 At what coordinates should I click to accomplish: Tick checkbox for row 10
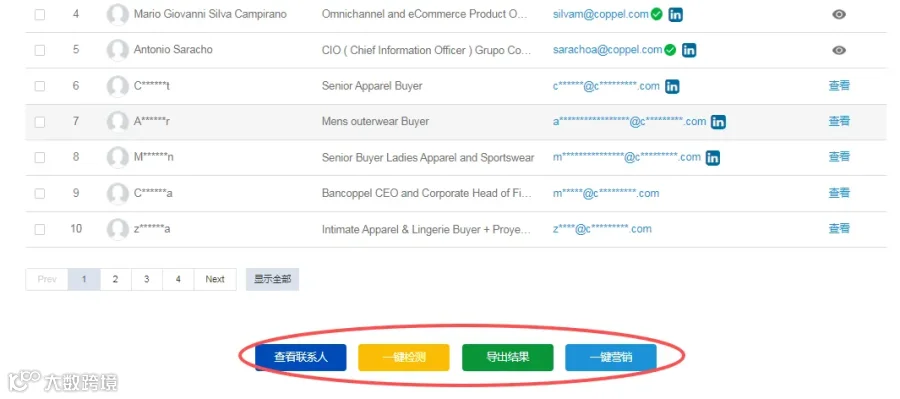click(x=40, y=229)
